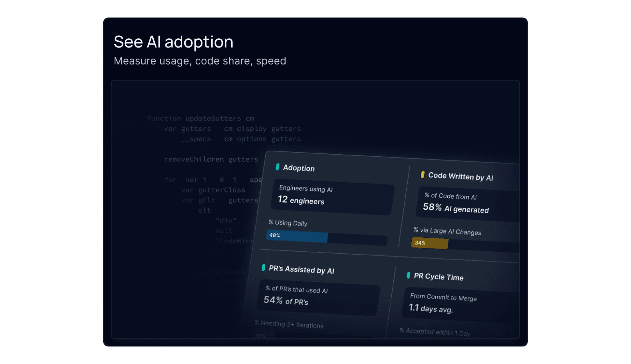Click the % Needing 2+ Iterations label

pos(289,324)
